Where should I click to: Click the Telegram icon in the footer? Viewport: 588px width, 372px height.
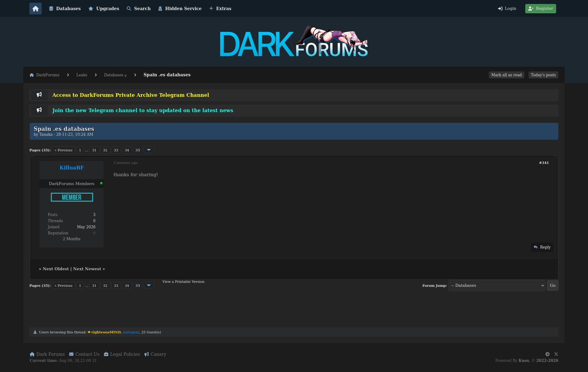tap(547, 354)
